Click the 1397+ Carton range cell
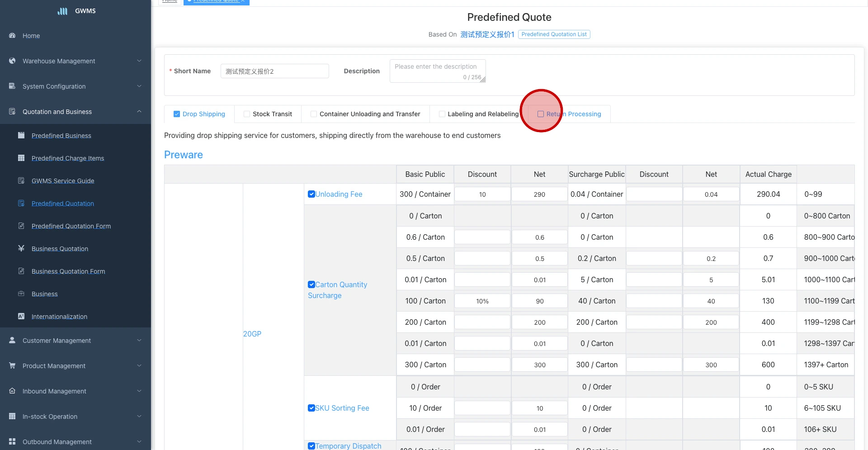This screenshot has width=868, height=450. [x=826, y=365]
